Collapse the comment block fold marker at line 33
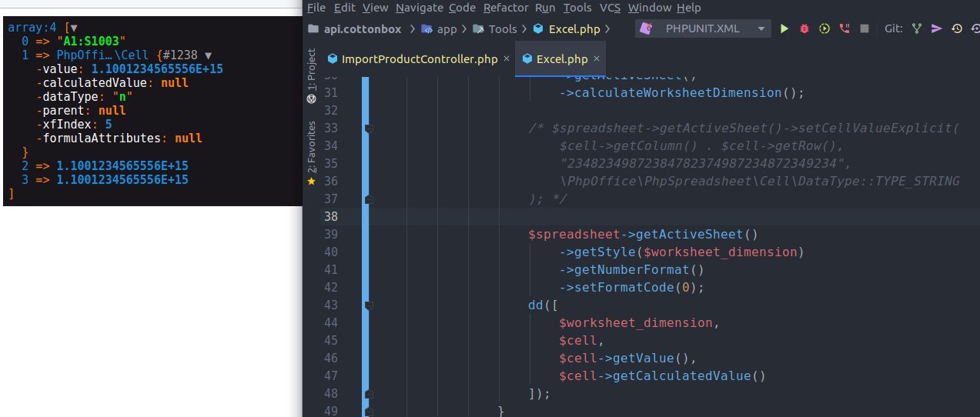 point(370,128)
